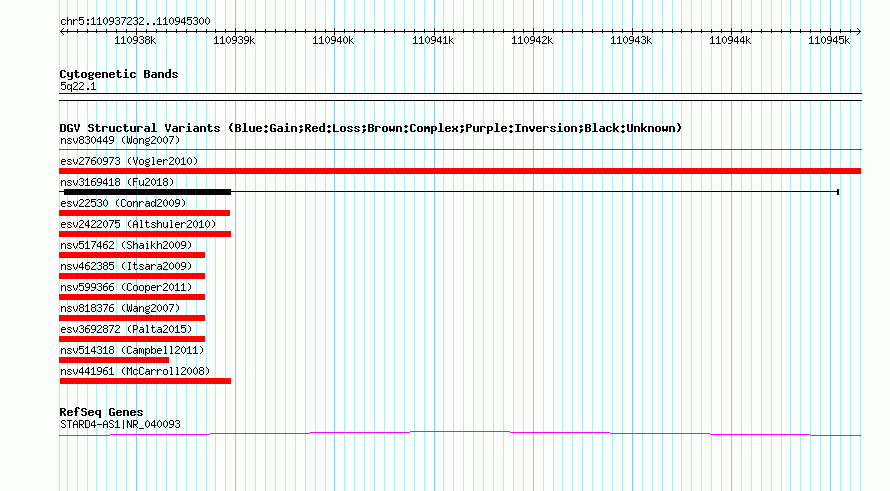Open variant esv3692872 (Palta2015) label
Viewport: 890px width, 491px height.
tap(126, 329)
